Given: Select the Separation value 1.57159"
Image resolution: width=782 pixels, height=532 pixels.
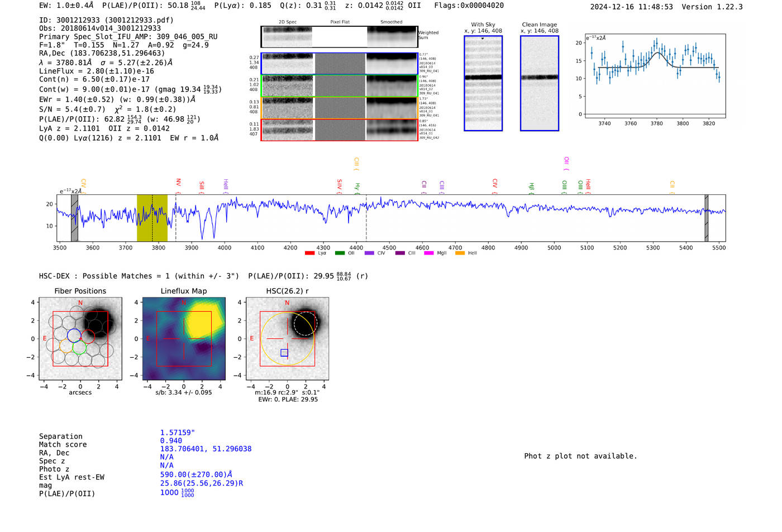Looking at the screenshot, I should coord(178,433).
